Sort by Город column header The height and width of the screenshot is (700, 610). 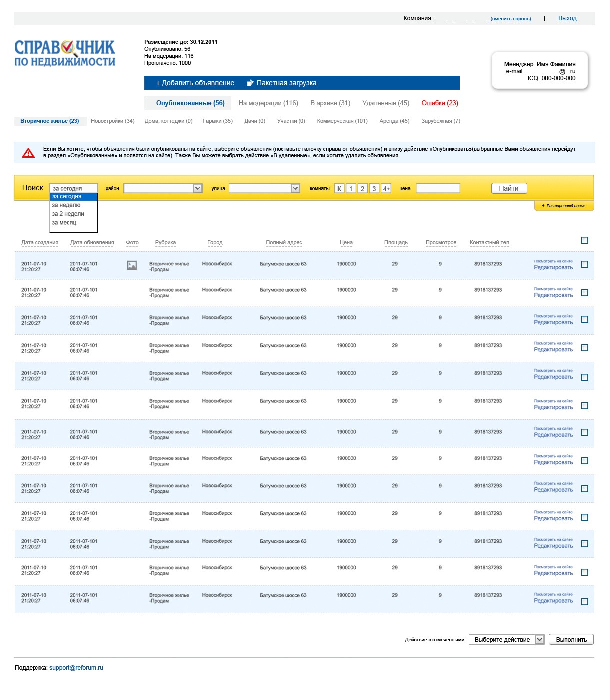[215, 242]
